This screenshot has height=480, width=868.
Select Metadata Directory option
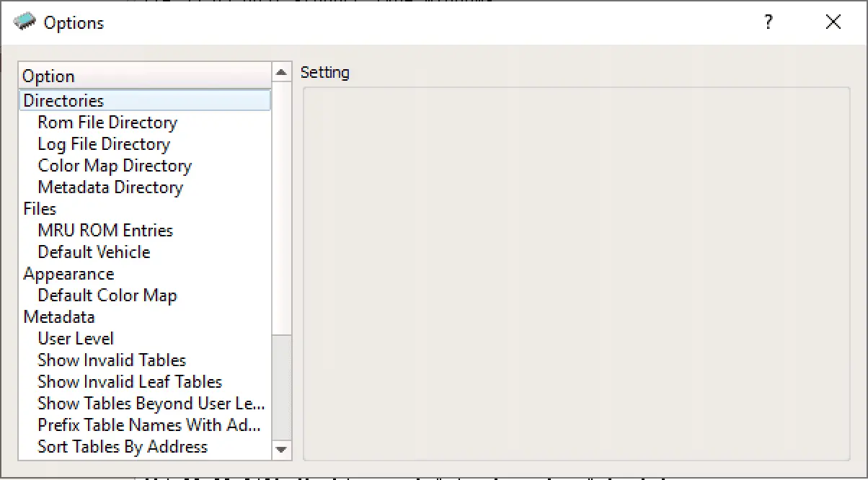click(x=110, y=187)
